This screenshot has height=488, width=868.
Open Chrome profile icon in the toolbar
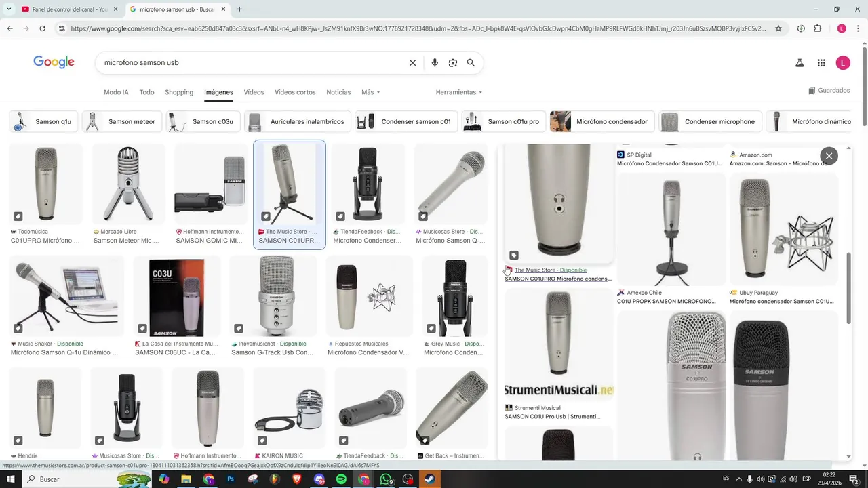tap(842, 28)
